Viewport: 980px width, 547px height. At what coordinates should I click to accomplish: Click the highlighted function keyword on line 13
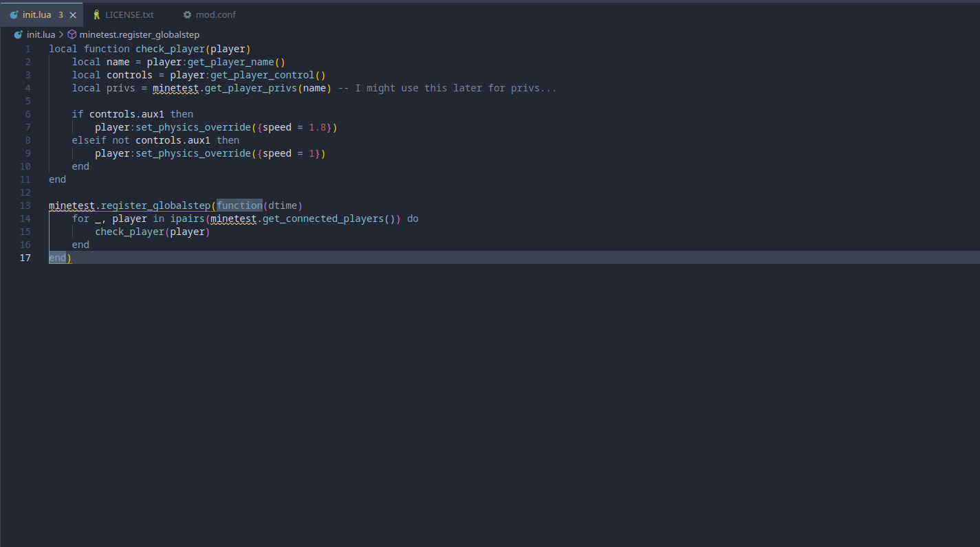tap(239, 205)
